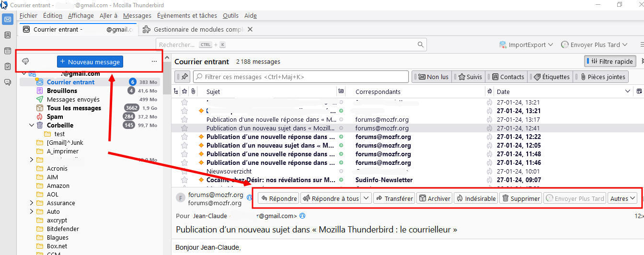This screenshot has height=255, width=644.
Task: Toggle the Pièces jointes quick filter
Action: coord(602,77)
